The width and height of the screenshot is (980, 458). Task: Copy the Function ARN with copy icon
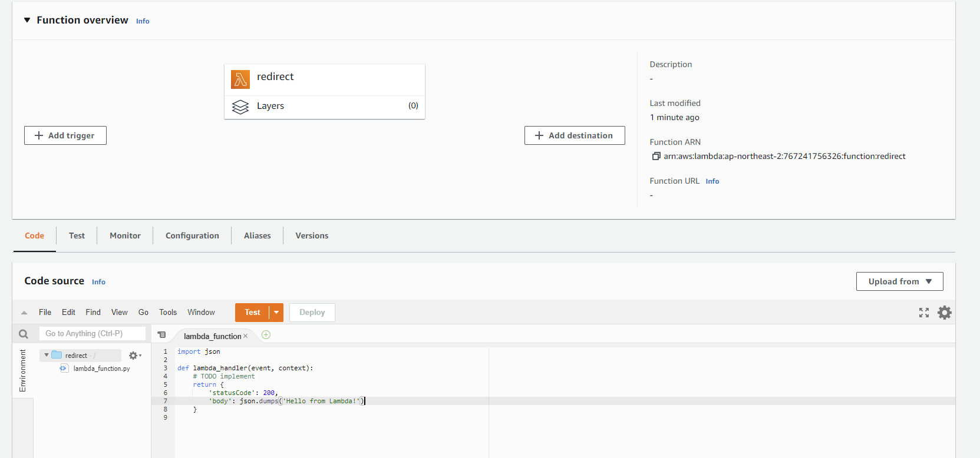[656, 156]
